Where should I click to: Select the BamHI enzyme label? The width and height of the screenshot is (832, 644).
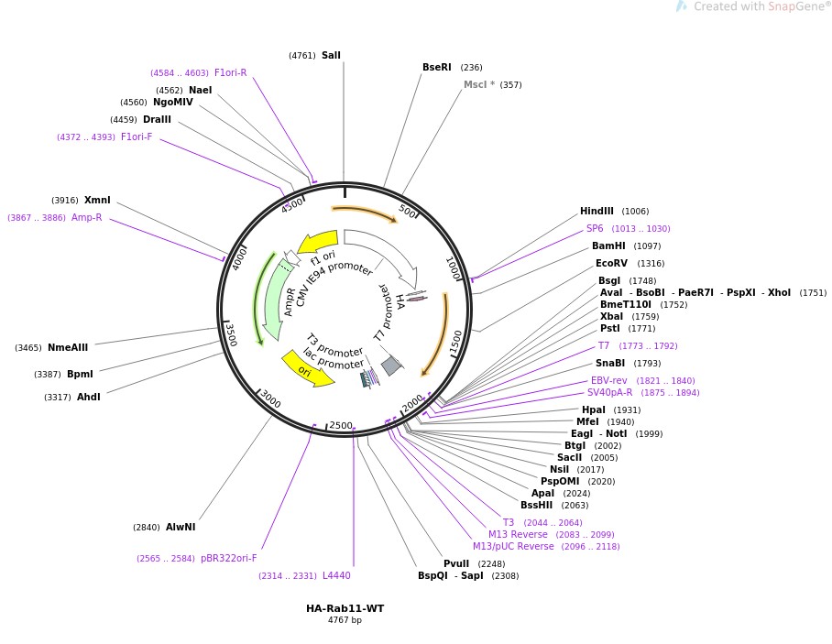[x=608, y=246]
